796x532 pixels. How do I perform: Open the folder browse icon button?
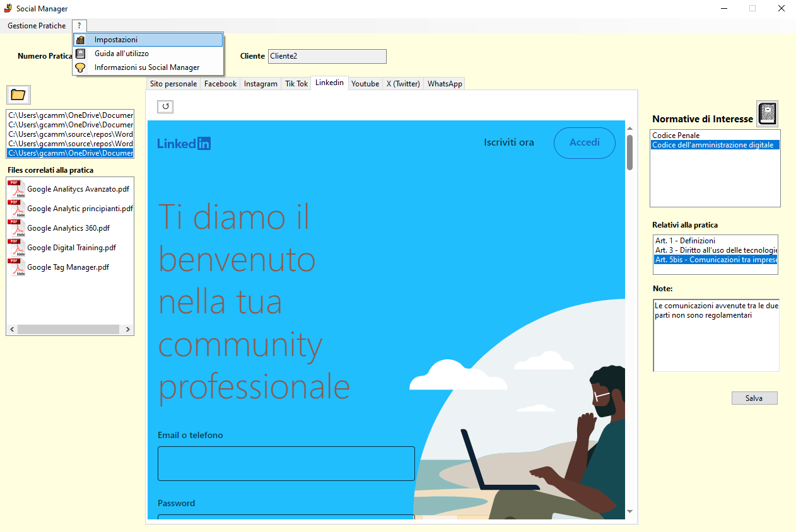tap(18, 95)
